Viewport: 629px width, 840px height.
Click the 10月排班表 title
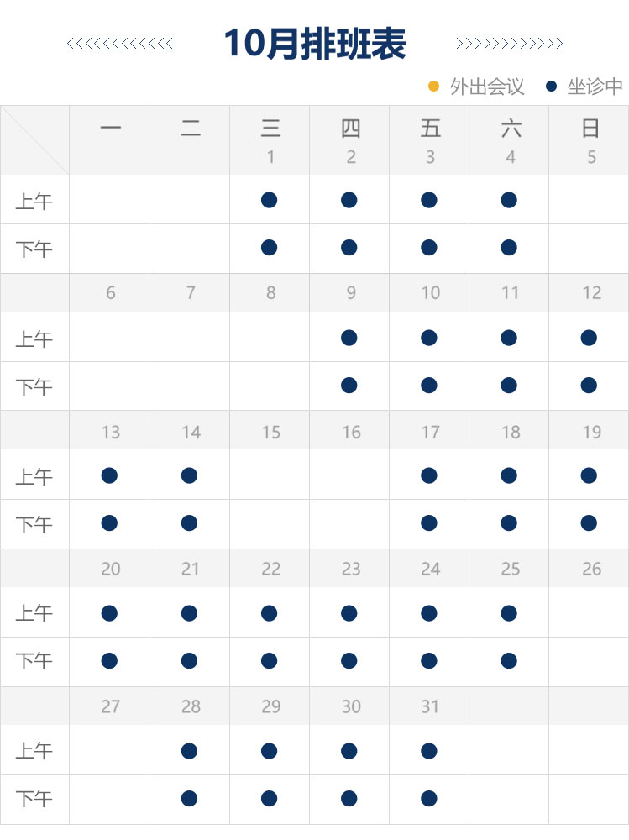pos(315,44)
